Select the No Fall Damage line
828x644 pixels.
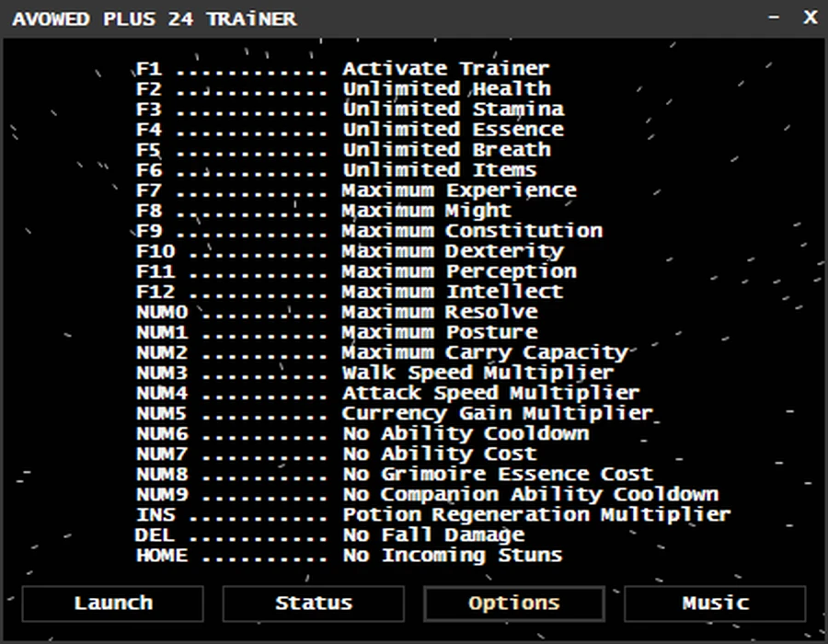pos(330,535)
